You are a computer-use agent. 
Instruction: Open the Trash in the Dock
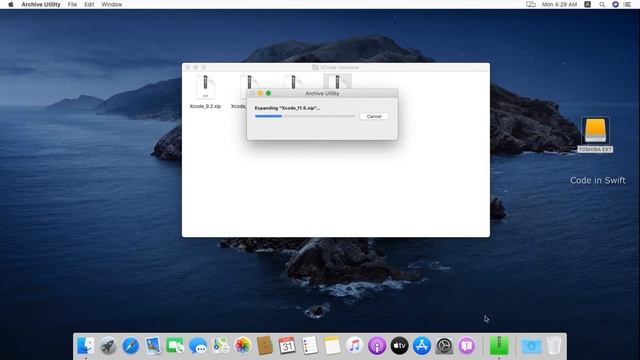point(553,346)
